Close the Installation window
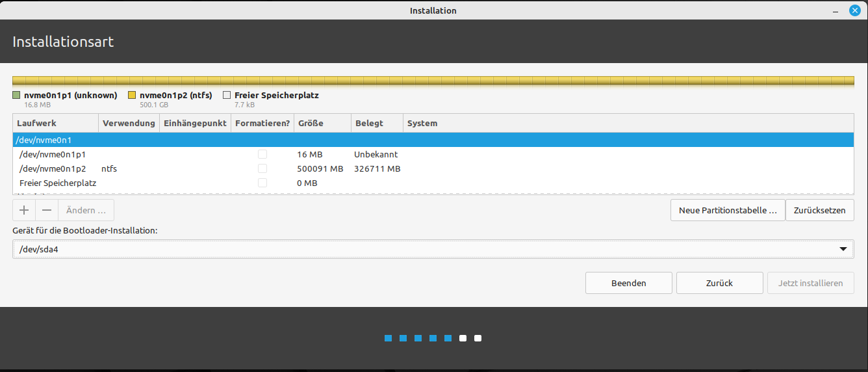 pos(856,10)
